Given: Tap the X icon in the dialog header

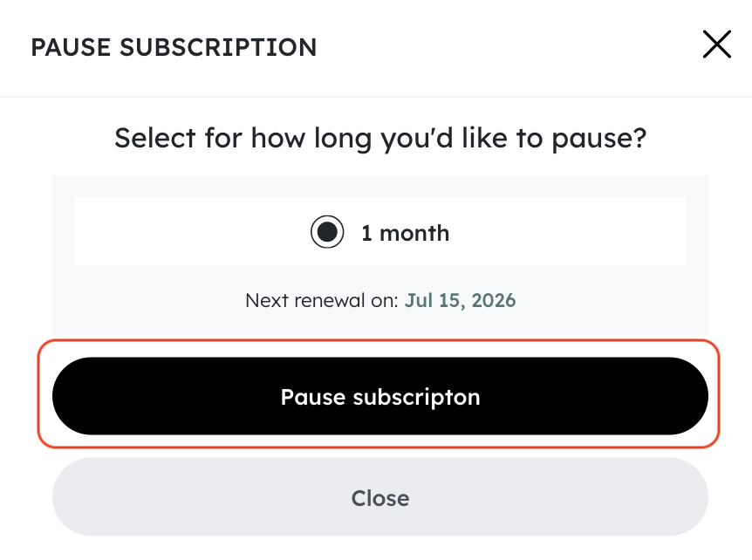Looking at the screenshot, I should 716,45.
